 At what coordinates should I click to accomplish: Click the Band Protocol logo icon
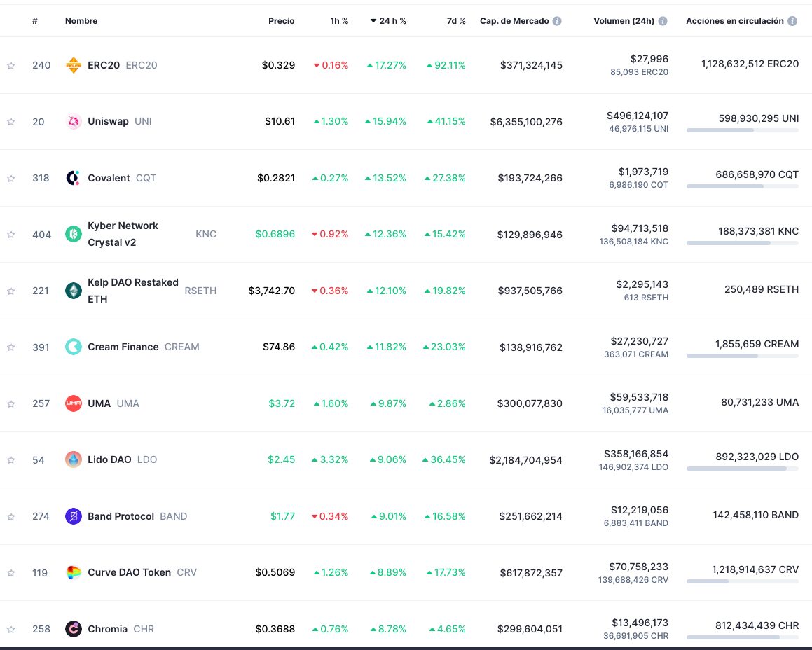pyautogui.click(x=74, y=516)
